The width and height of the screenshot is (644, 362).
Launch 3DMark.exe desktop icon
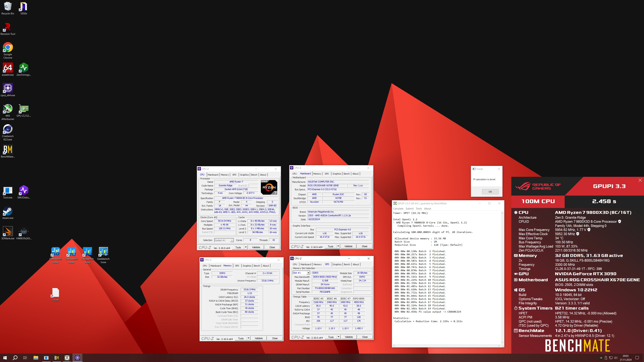(8, 233)
